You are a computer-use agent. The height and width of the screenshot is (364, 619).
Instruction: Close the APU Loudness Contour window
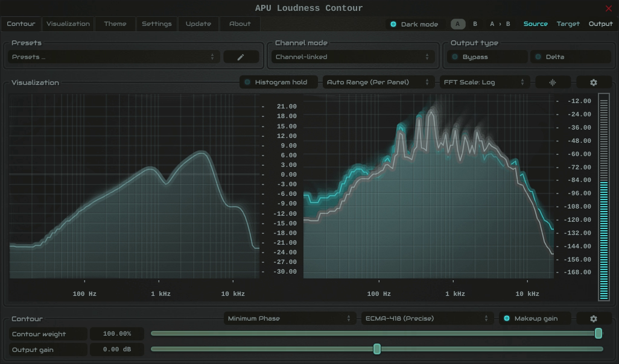tap(608, 8)
